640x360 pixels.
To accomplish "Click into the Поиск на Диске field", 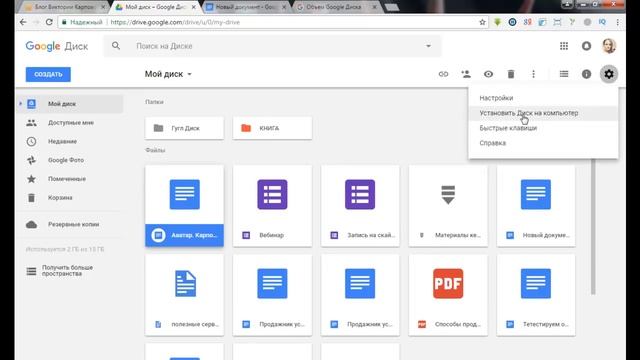I will [x=272, y=46].
